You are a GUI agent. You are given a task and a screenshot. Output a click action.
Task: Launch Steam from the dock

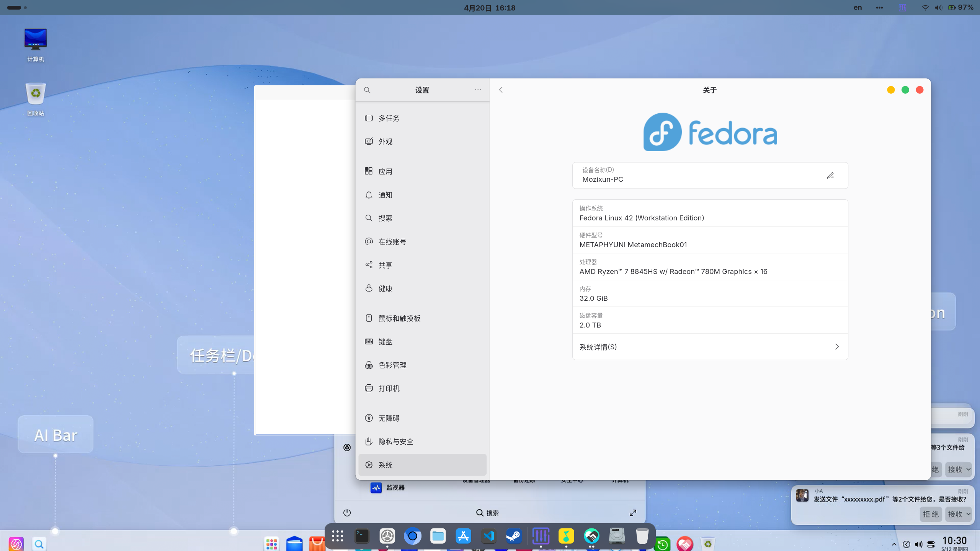click(x=514, y=536)
